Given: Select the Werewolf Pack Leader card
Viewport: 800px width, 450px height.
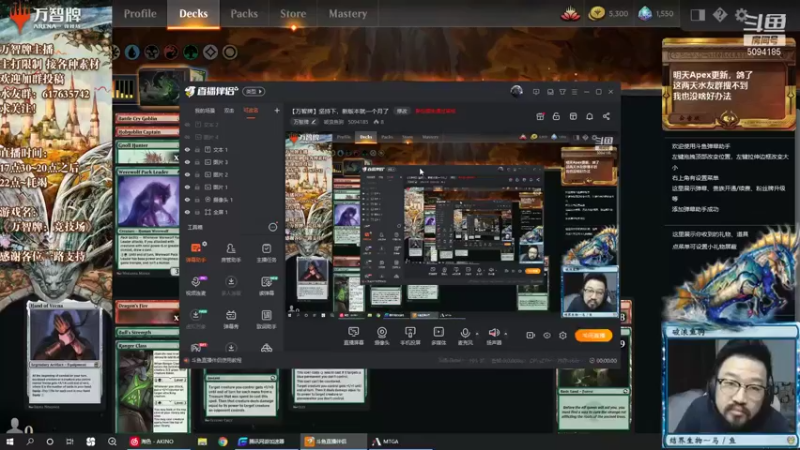Looking at the screenshot, I should [x=148, y=222].
